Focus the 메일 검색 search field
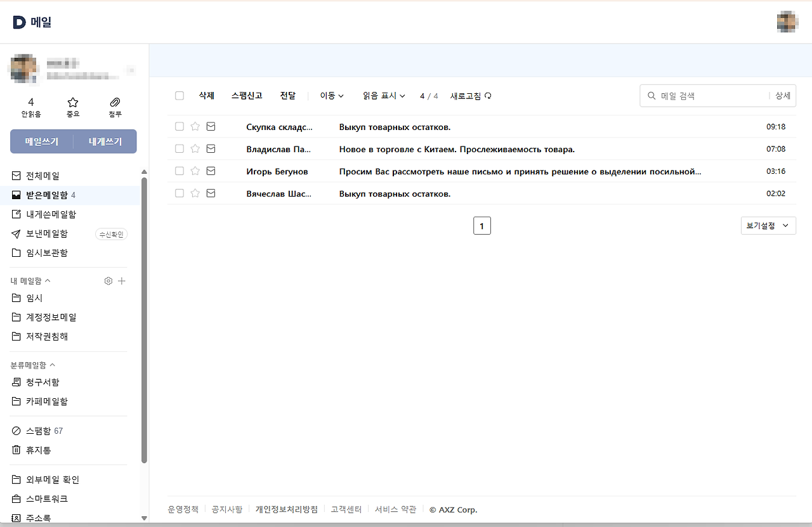 [712, 96]
